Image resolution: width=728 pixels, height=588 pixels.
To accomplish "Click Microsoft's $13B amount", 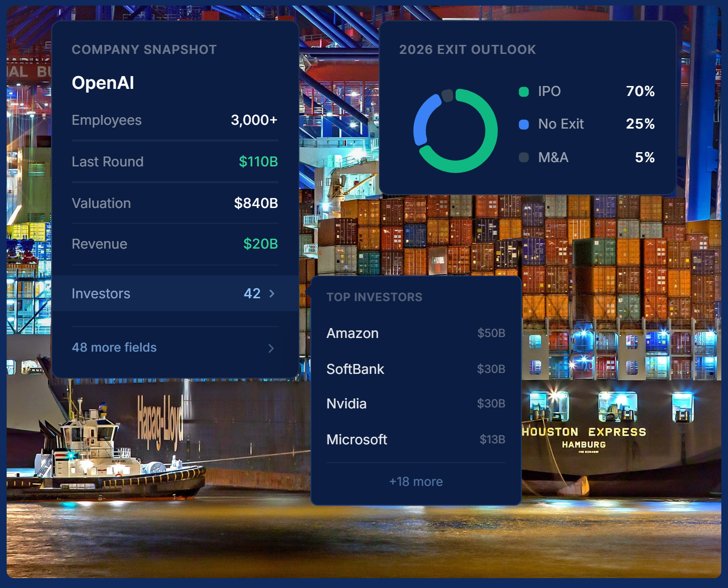I will (x=493, y=440).
